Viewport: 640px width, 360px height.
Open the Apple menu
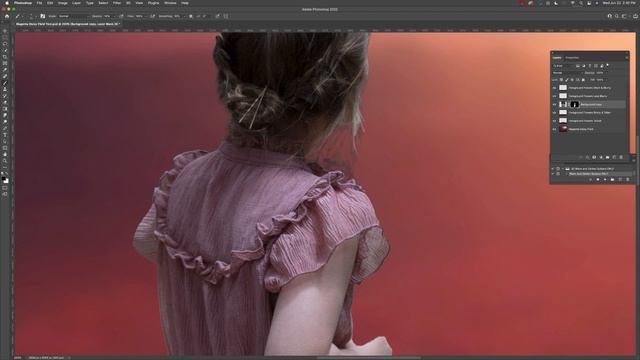(7, 3)
